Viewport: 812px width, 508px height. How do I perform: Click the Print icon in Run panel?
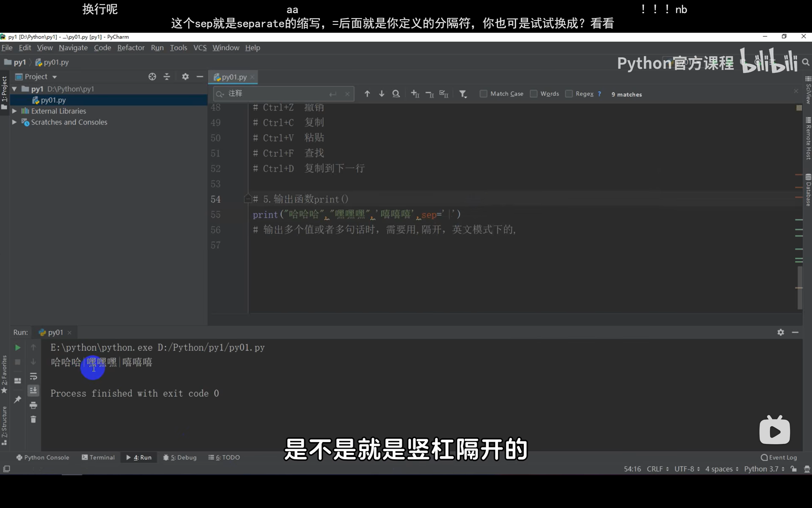(x=33, y=405)
